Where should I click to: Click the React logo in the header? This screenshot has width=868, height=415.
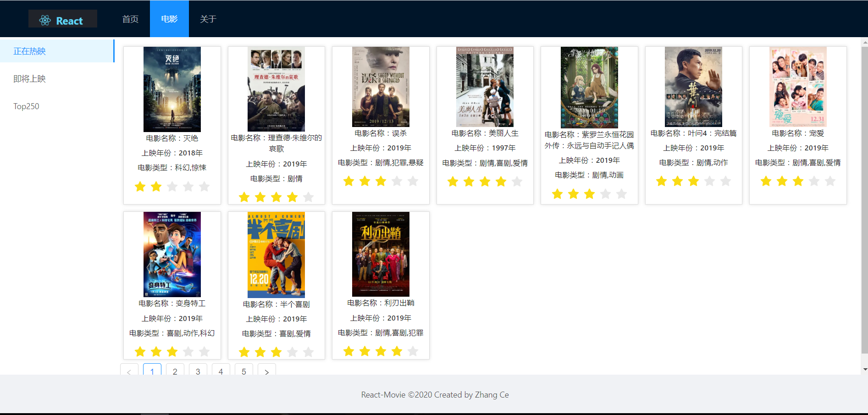[x=62, y=19]
